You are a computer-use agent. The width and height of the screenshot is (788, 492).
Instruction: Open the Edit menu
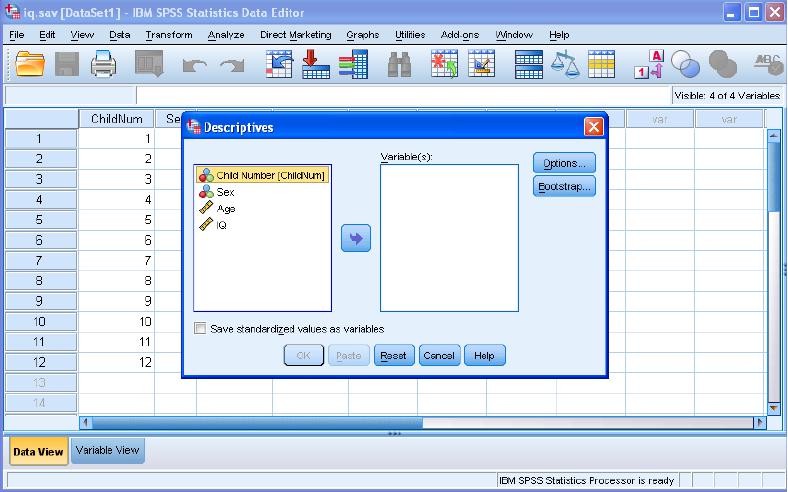coord(47,35)
